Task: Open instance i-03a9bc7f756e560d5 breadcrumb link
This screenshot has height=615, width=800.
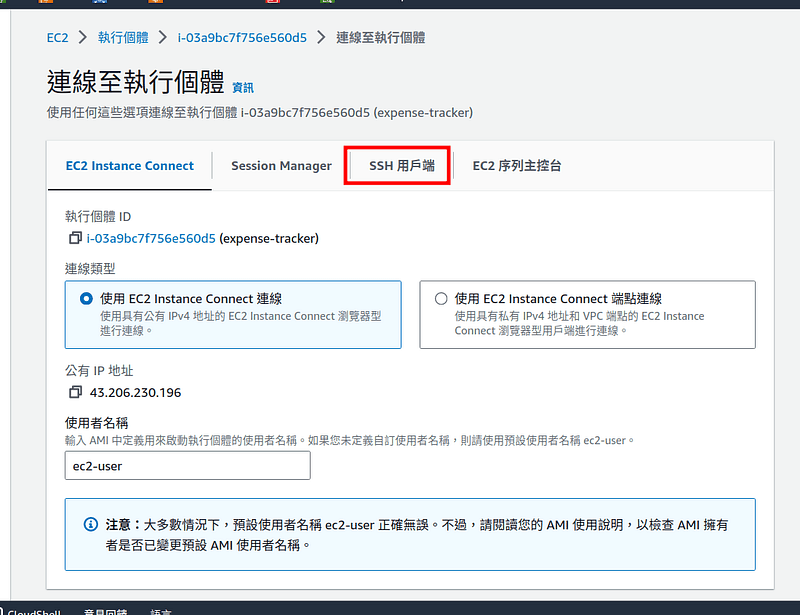Action: pyautogui.click(x=242, y=38)
